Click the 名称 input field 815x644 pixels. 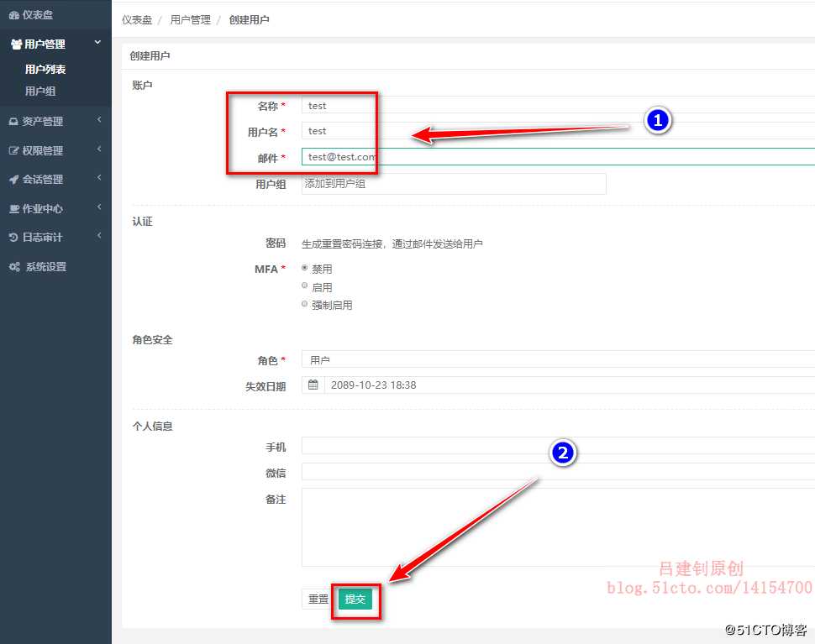coord(558,106)
